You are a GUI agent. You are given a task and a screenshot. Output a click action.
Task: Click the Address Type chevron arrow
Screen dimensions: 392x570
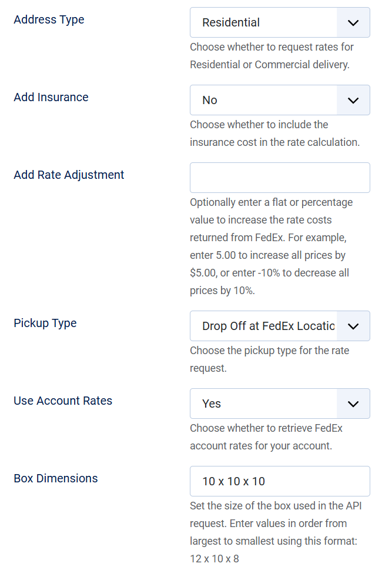[x=353, y=22]
